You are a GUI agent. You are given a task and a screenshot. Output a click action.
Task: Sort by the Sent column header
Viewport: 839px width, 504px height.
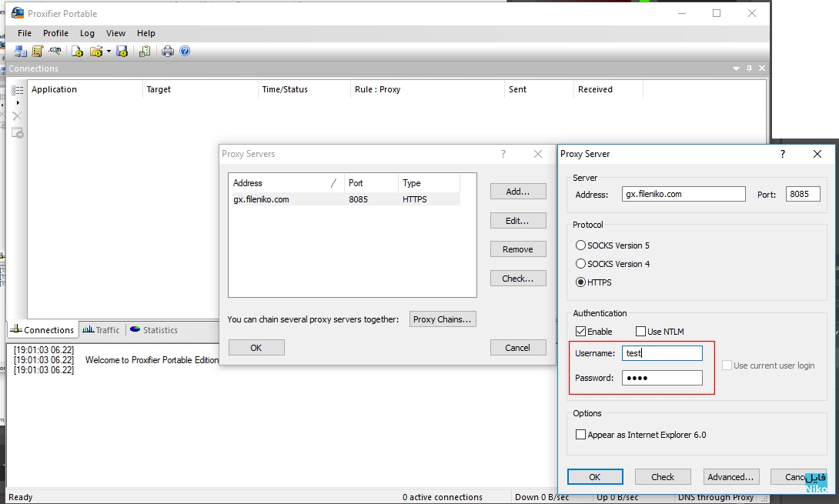point(539,89)
